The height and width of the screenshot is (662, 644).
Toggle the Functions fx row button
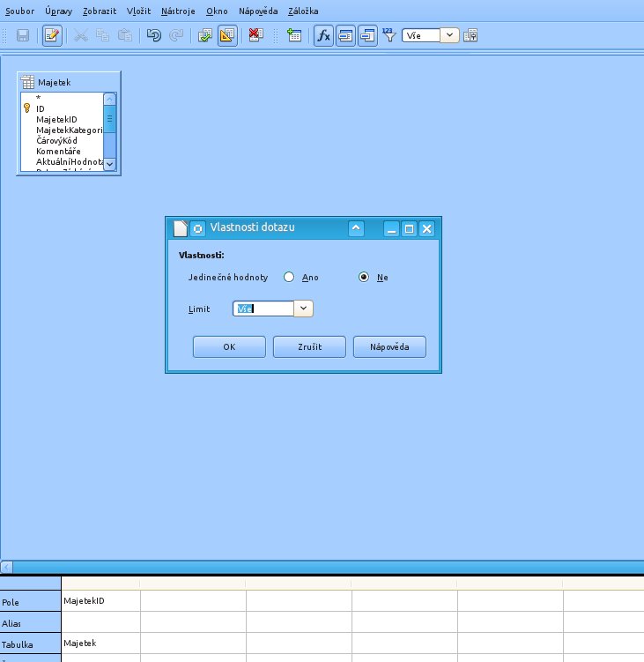(x=323, y=35)
